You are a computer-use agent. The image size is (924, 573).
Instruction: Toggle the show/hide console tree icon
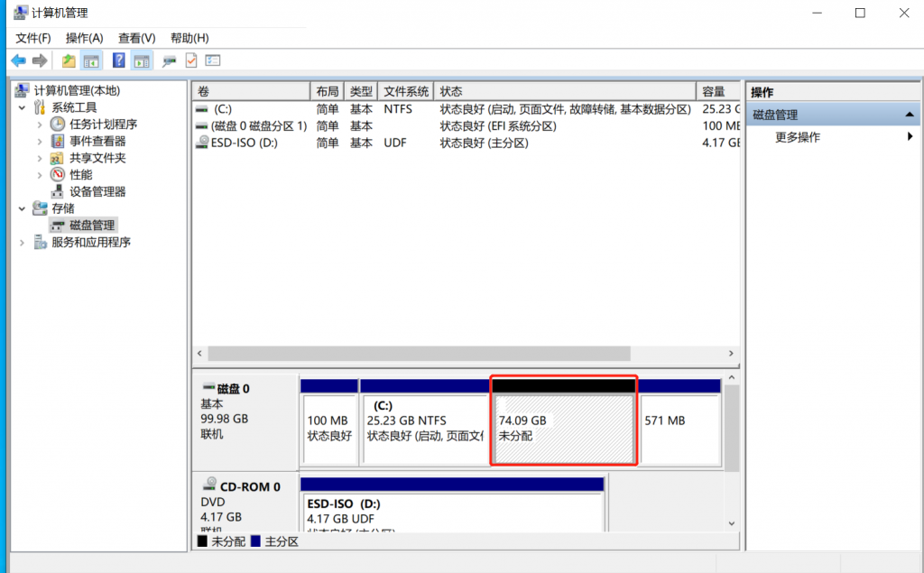tap(90, 60)
